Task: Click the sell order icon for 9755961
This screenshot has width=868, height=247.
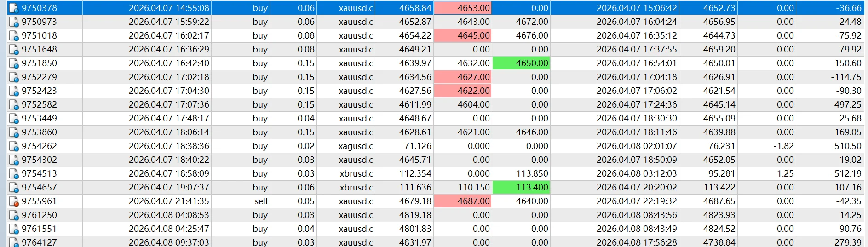Action: (14, 201)
